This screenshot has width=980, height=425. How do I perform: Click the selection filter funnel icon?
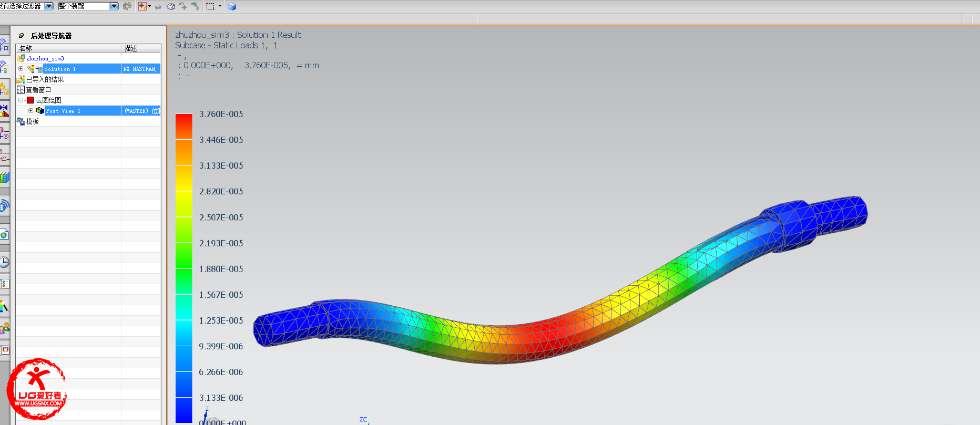coord(142,6)
